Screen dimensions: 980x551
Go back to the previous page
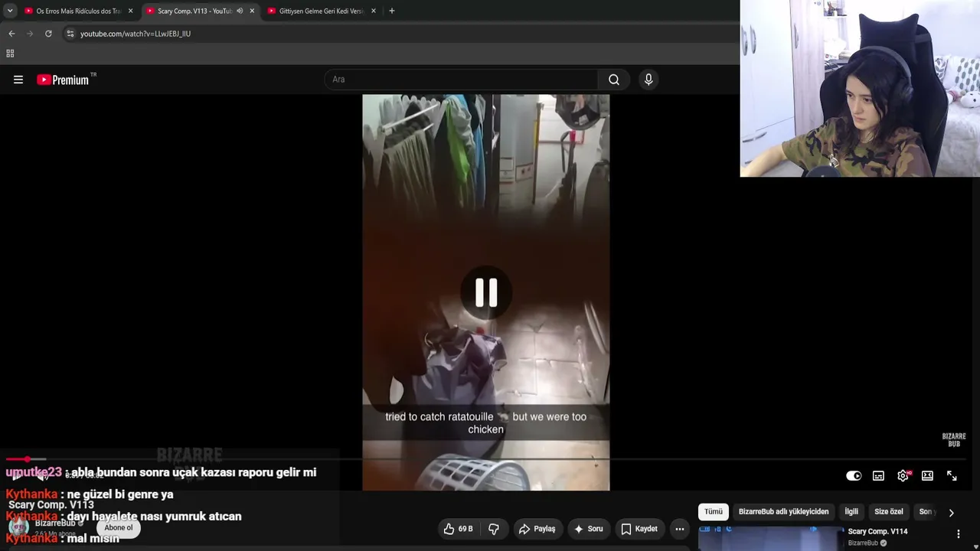(x=11, y=34)
